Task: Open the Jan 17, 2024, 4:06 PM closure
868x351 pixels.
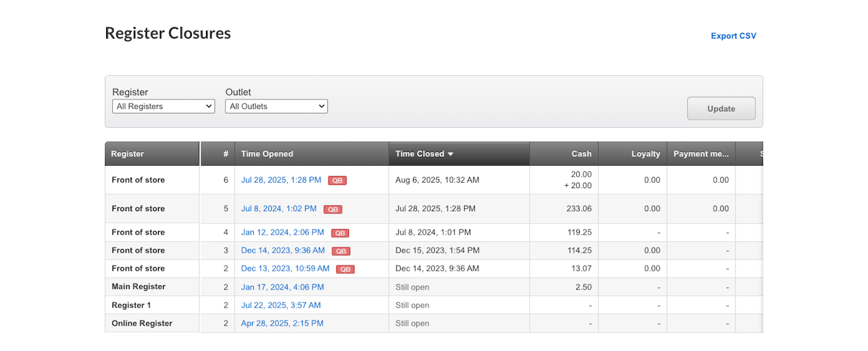Action: pyautogui.click(x=282, y=287)
